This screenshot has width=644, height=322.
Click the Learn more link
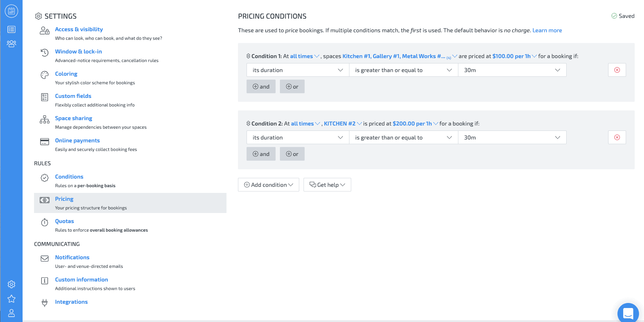point(547,30)
